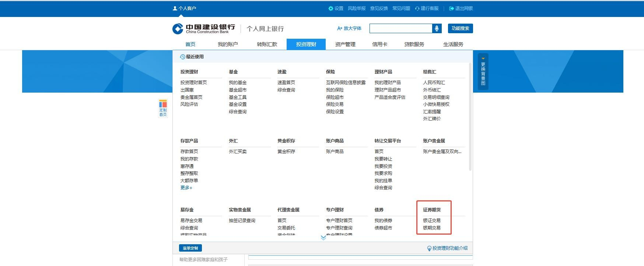This screenshot has height=266, width=644.
Task: Click the 帮助更多困难家庭和孩子 text
Action: (203, 260)
